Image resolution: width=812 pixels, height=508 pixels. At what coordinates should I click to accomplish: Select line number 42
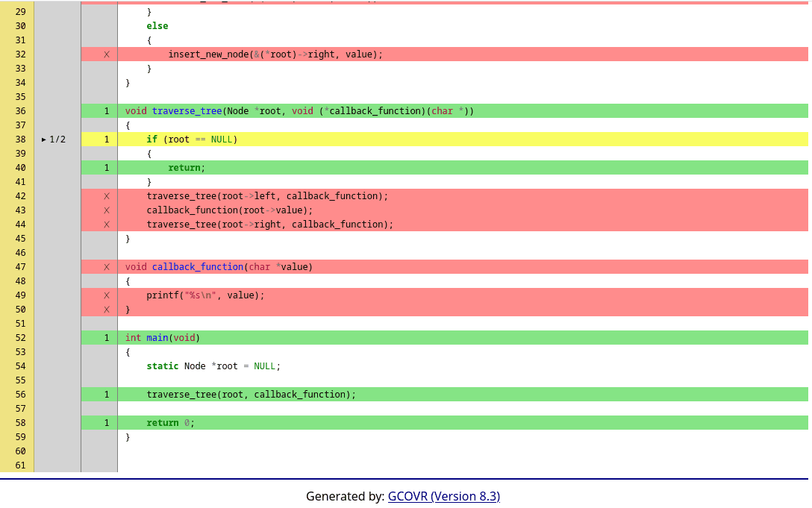pyautogui.click(x=20, y=195)
